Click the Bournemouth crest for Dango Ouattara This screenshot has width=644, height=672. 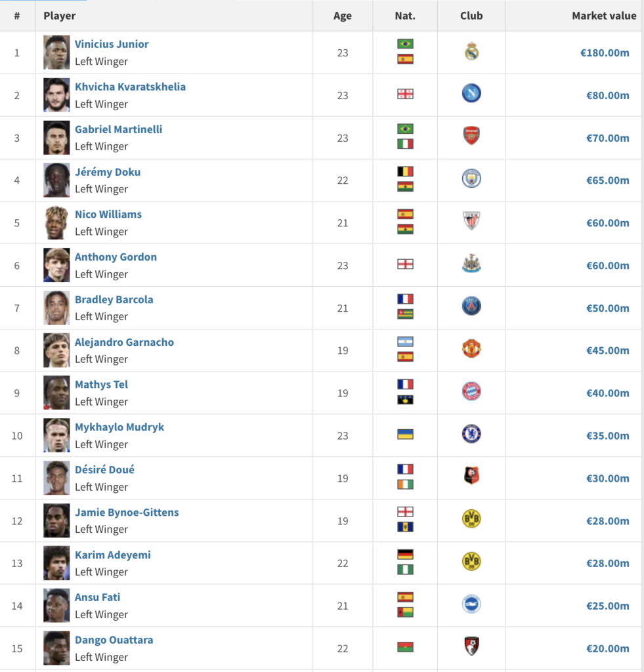pos(471,646)
